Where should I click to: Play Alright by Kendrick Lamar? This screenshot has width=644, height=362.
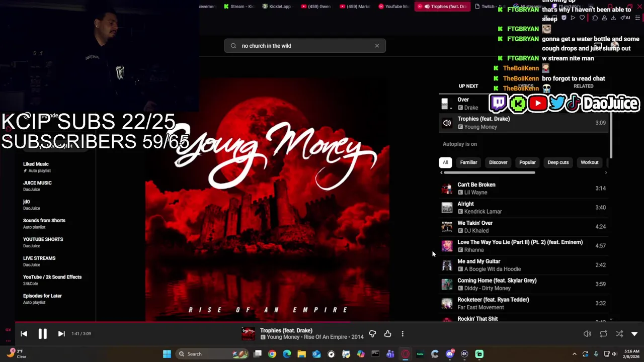[523, 208]
